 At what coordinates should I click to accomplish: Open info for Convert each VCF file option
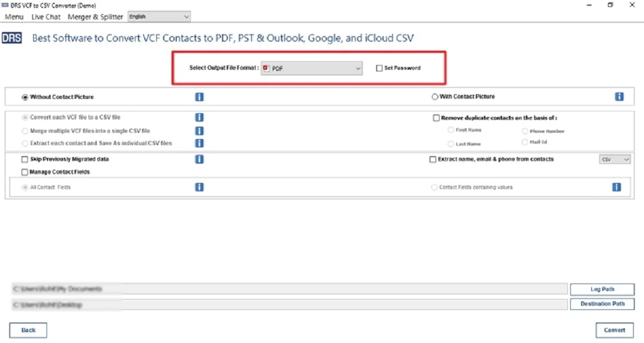coord(199,117)
